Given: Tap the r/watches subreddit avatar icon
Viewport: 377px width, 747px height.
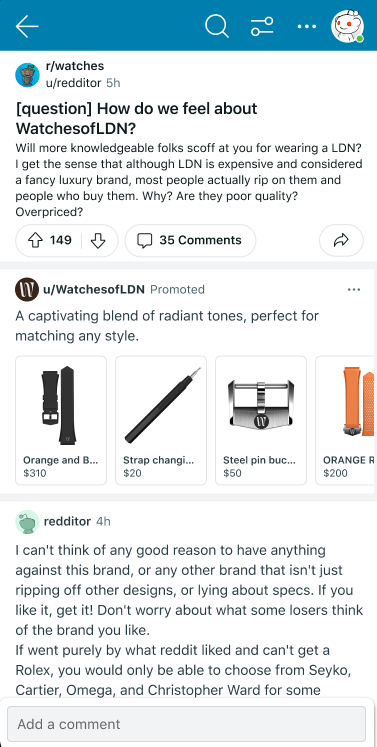Looking at the screenshot, I should tap(28, 75).
